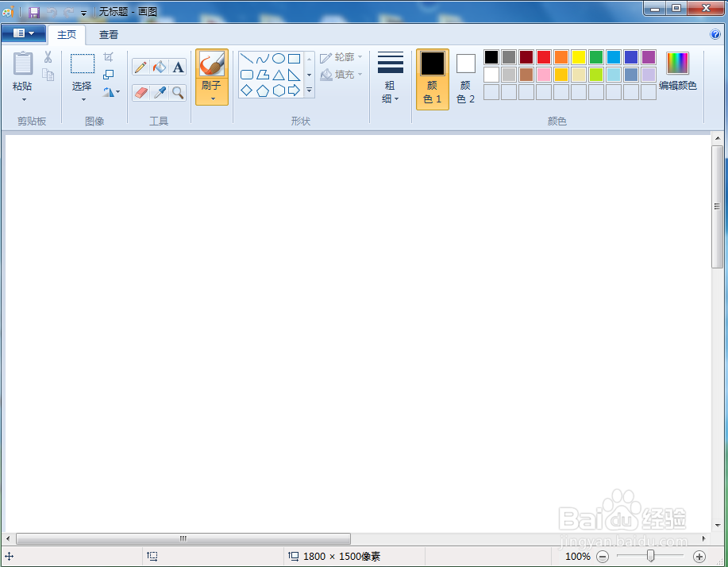The height and width of the screenshot is (567, 728).
Task: Click the rectangular Select (选择) icon
Action: point(83,64)
